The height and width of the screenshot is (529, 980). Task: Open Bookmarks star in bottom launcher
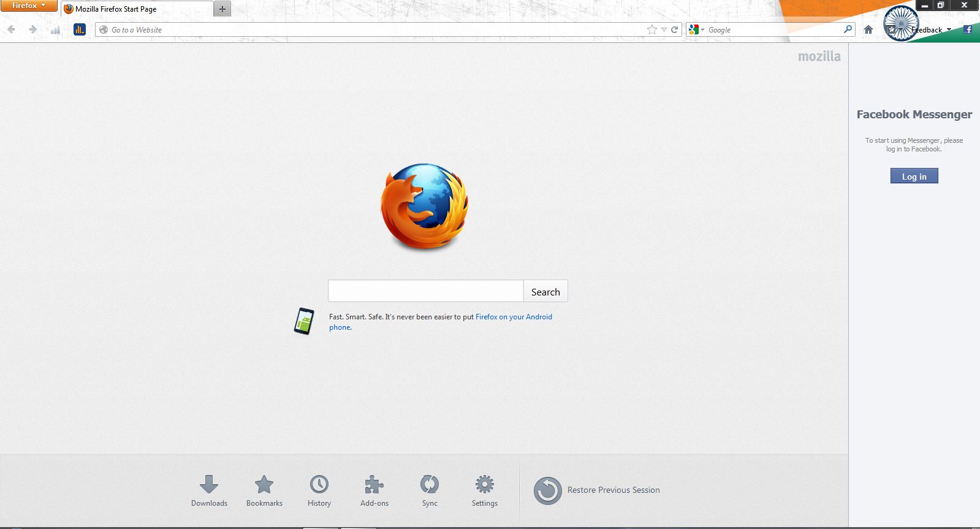click(264, 490)
